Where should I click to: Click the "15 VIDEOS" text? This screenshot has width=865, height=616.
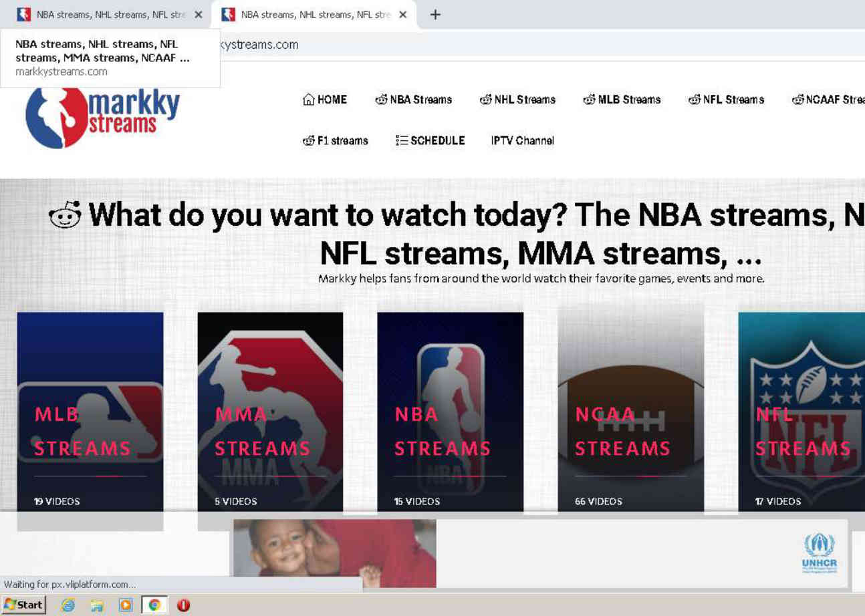(417, 501)
